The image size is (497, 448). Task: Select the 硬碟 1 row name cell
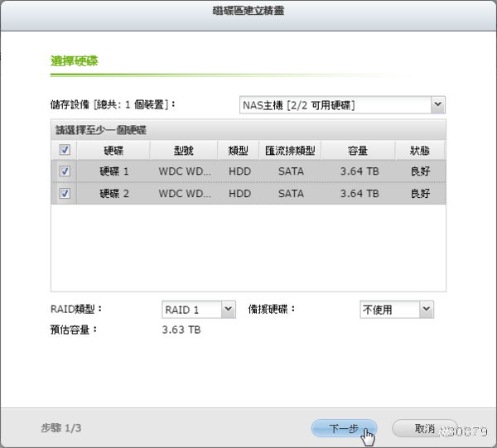[113, 171]
